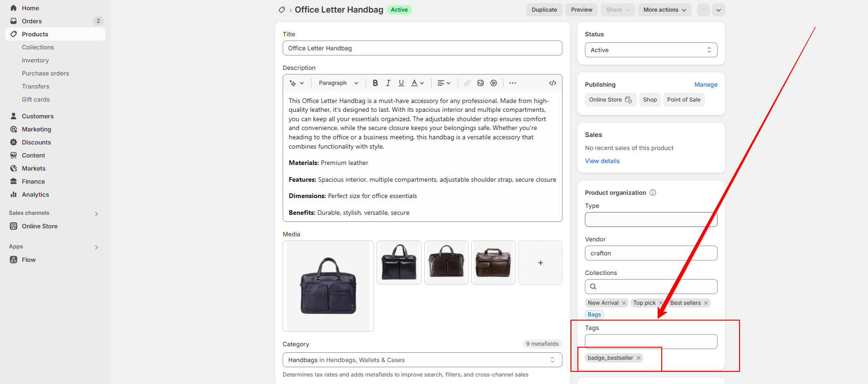Open Collections submenu item
Viewport: 868px width, 384px height.
click(38, 47)
